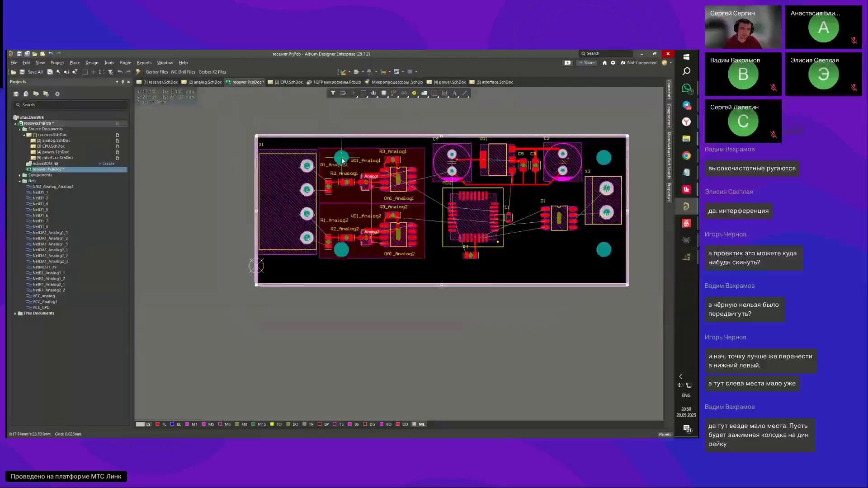This screenshot has width=868, height=488.
Task: Toggle the TL top layer swatch
Action: click(x=157, y=424)
